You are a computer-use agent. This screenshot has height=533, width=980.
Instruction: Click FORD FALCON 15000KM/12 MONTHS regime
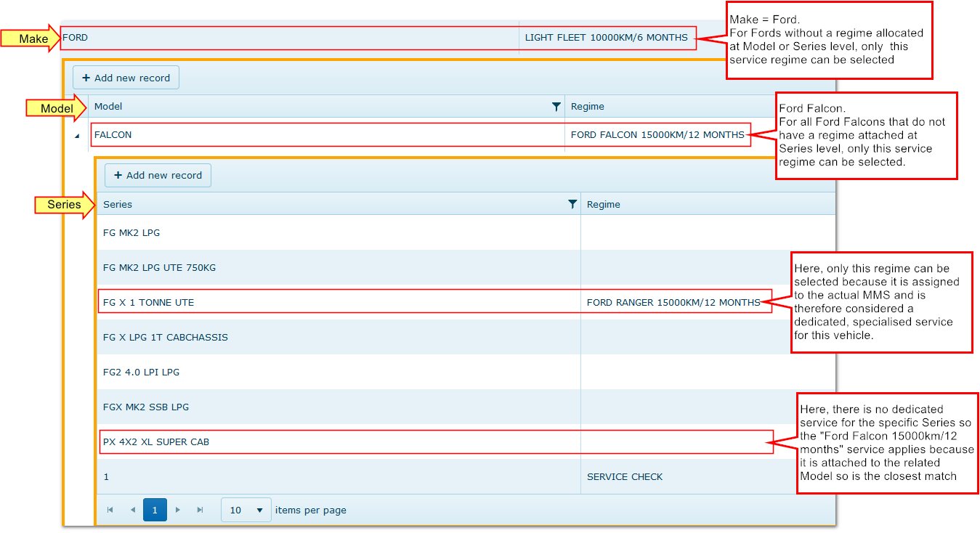(x=657, y=134)
